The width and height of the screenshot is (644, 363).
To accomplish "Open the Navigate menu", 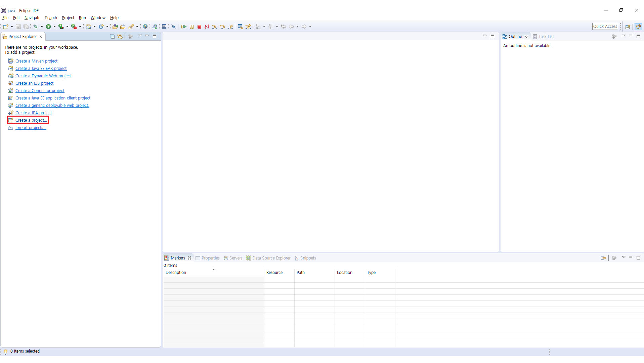I will click(32, 18).
